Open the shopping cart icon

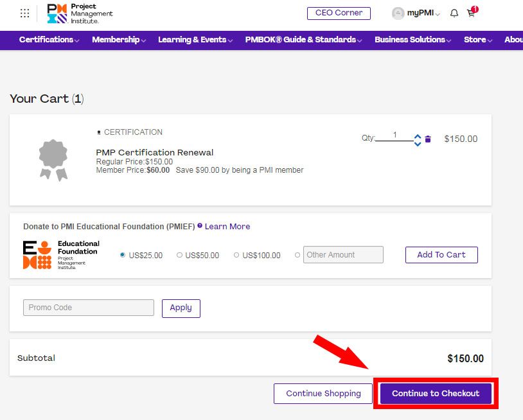[x=472, y=12]
